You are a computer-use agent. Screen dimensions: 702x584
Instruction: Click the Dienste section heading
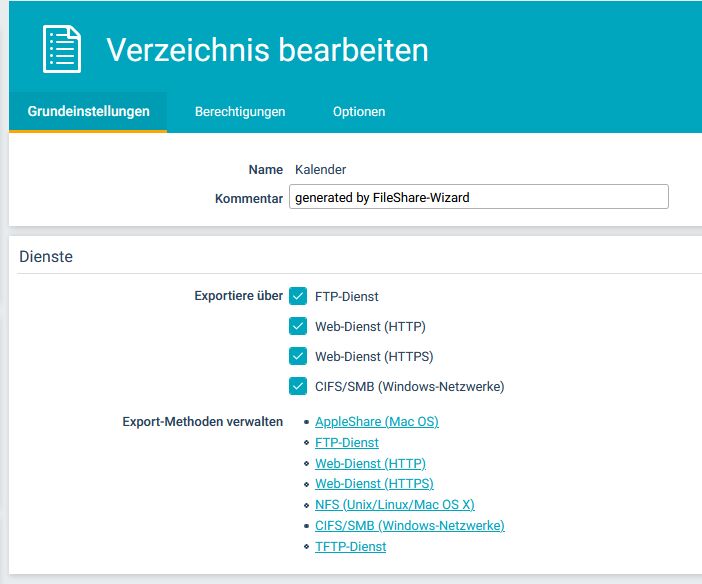(x=46, y=257)
